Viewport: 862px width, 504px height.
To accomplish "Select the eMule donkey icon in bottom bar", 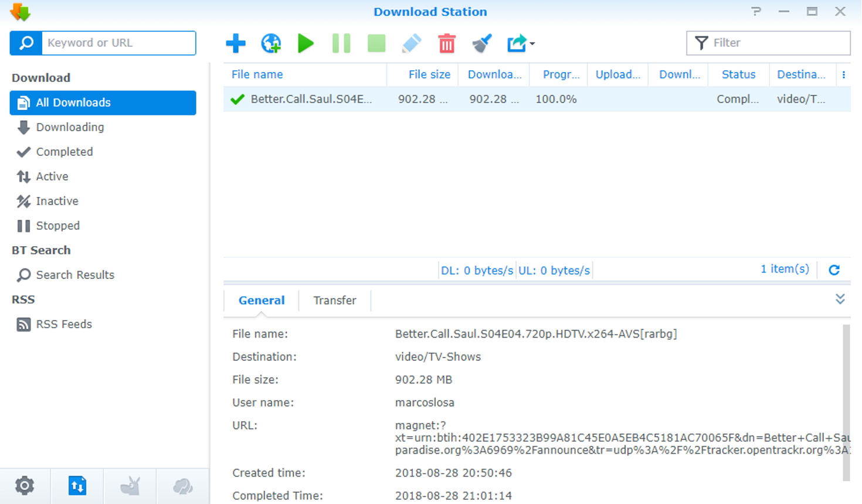I will click(130, 486).
